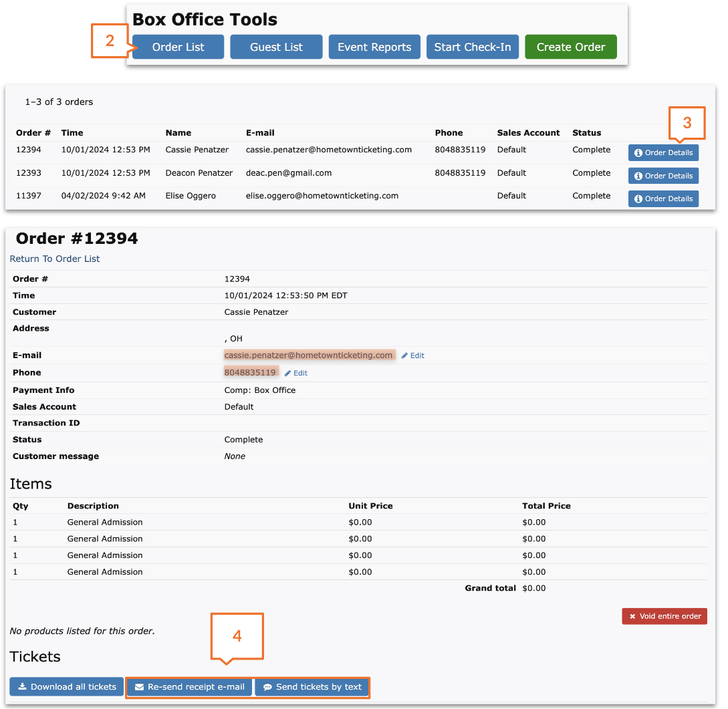Click Re-send receipt e-mail button
Image resolution: width=728 pixels, height=709 pixels.
[189, 687]
